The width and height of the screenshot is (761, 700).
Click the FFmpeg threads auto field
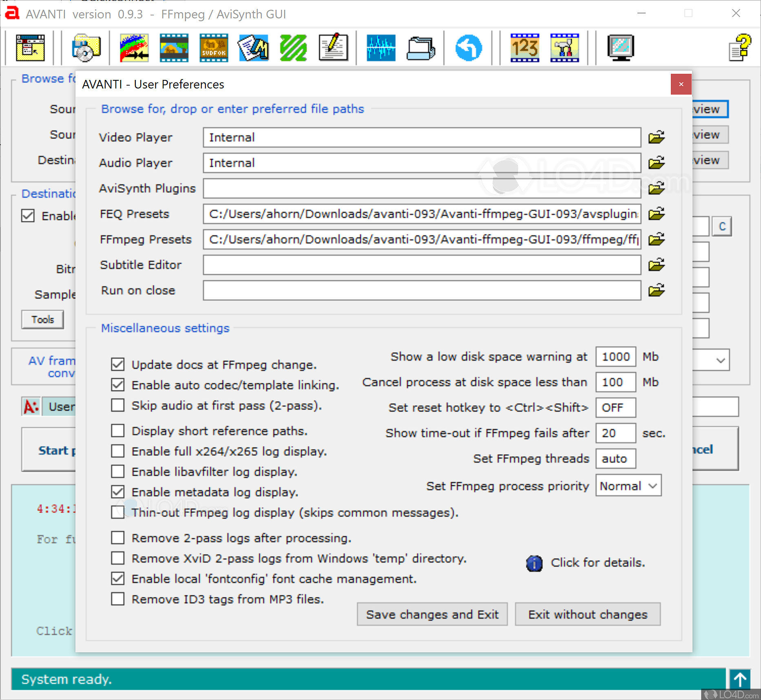616,458
